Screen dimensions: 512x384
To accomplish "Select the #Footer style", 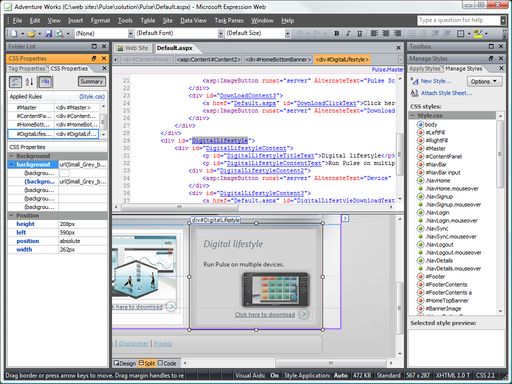I will click(x=435, y=276).
